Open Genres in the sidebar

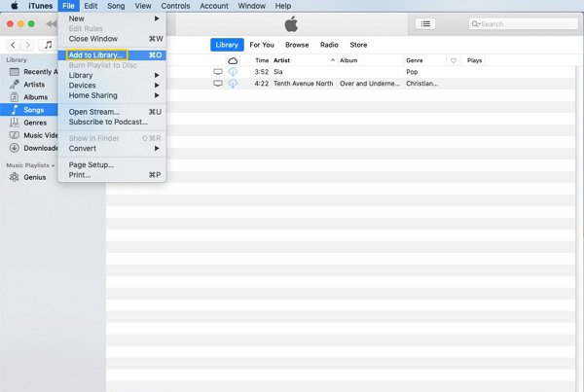point(28,123)
